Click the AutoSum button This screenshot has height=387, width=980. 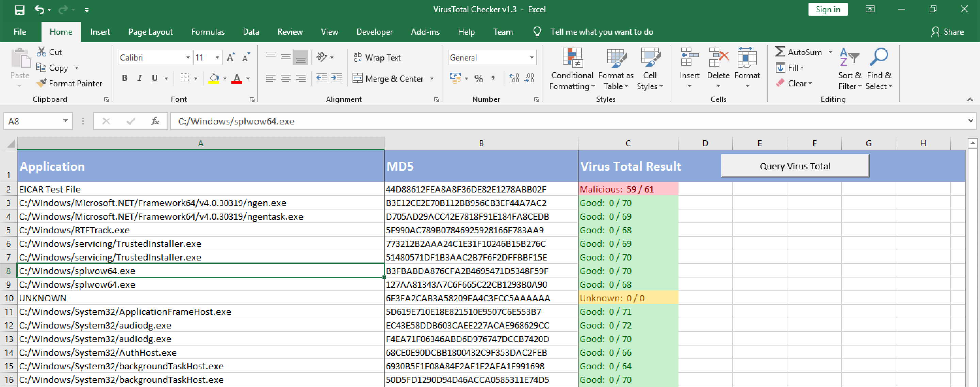pos(799,52)
